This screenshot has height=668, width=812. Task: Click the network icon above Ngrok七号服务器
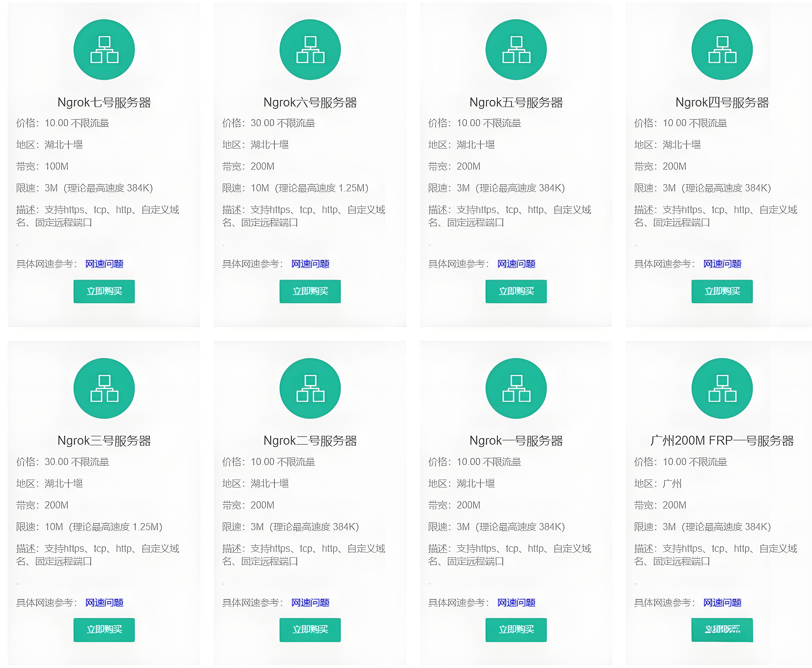104,50
